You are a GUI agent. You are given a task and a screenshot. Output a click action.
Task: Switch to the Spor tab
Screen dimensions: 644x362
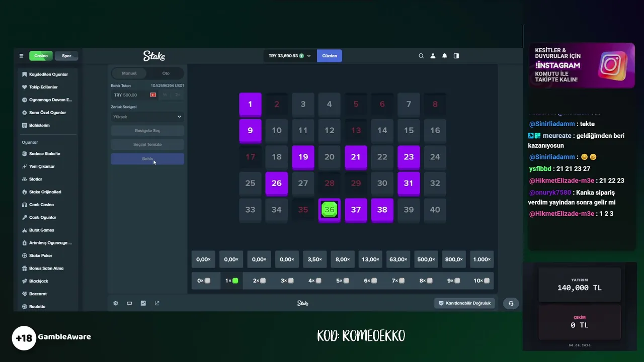pyautogui.click(x=66, y=56)
